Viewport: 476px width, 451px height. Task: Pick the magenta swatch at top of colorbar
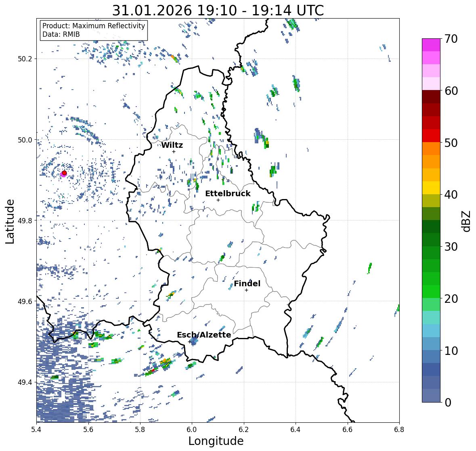(x=431, y=45)
